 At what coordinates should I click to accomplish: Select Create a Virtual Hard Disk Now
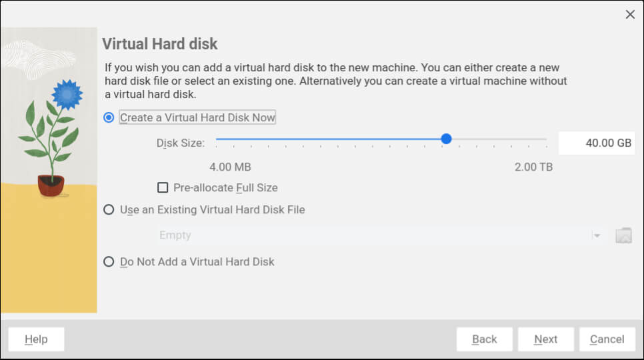point(109,117)
